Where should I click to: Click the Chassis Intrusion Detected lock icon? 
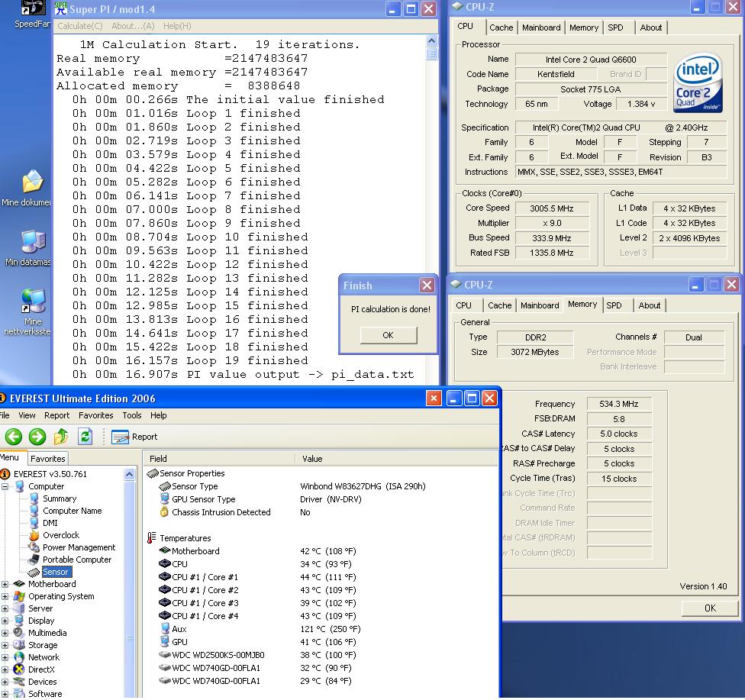point(164,511)
